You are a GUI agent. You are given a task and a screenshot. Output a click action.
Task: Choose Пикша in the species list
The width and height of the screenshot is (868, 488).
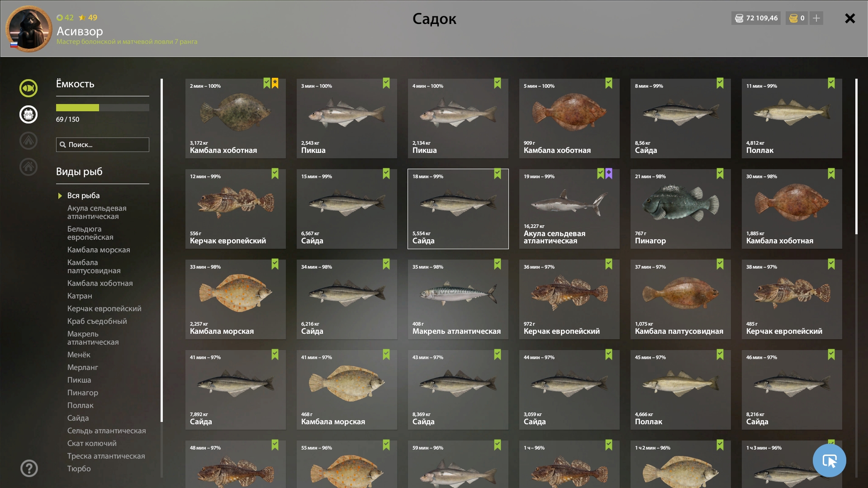[79, 380]
